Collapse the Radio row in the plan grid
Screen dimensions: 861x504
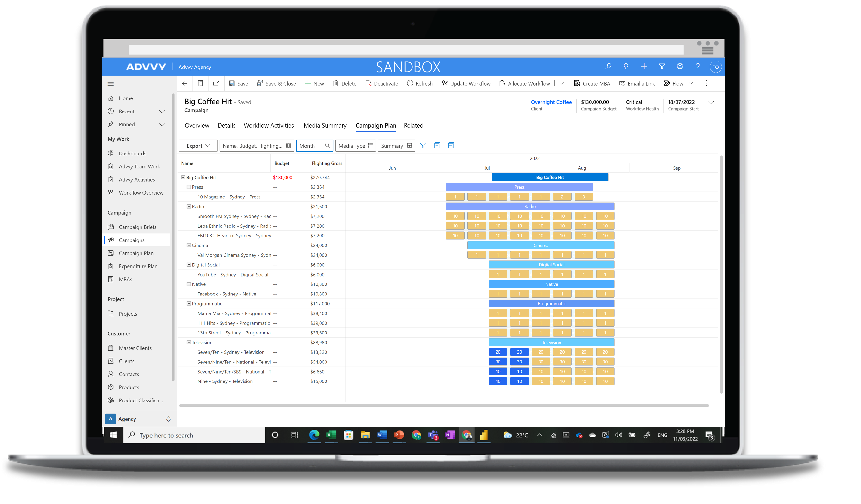pyautogui.click(x=189, y=206)
